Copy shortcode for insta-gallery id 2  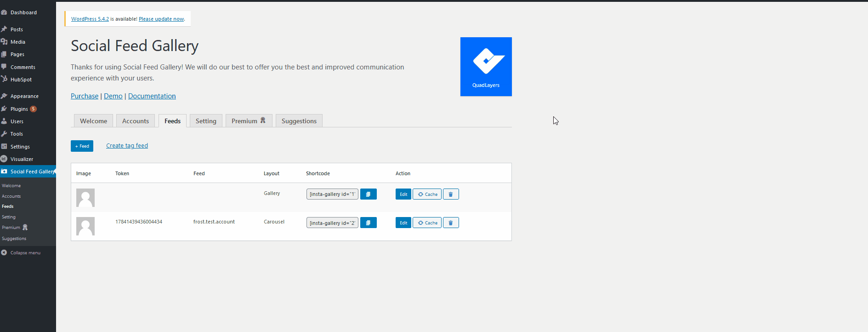(x=369, y=223)
